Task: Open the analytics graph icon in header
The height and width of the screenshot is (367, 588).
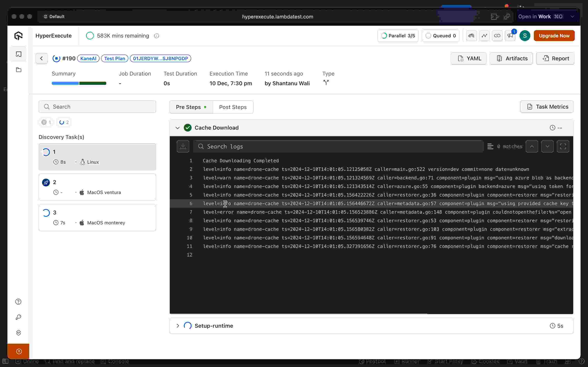Action: [484, 36]
